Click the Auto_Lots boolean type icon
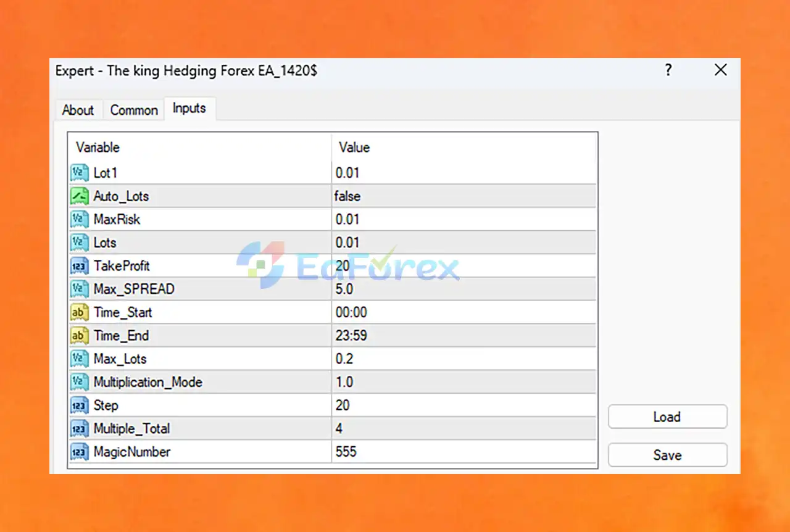 point(80,196)
